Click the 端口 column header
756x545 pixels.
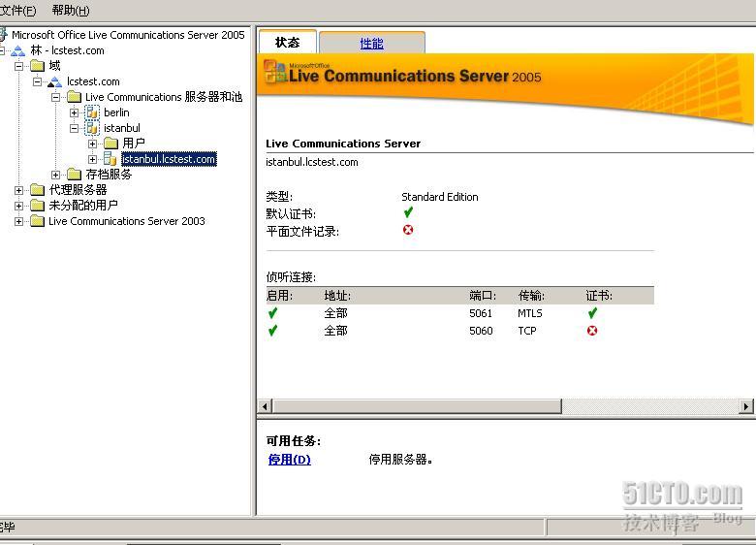point(483,295)
